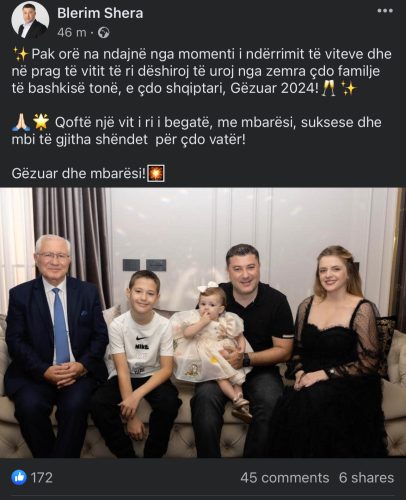
Task: Open the 46 m timestamp
Action: 72,33
